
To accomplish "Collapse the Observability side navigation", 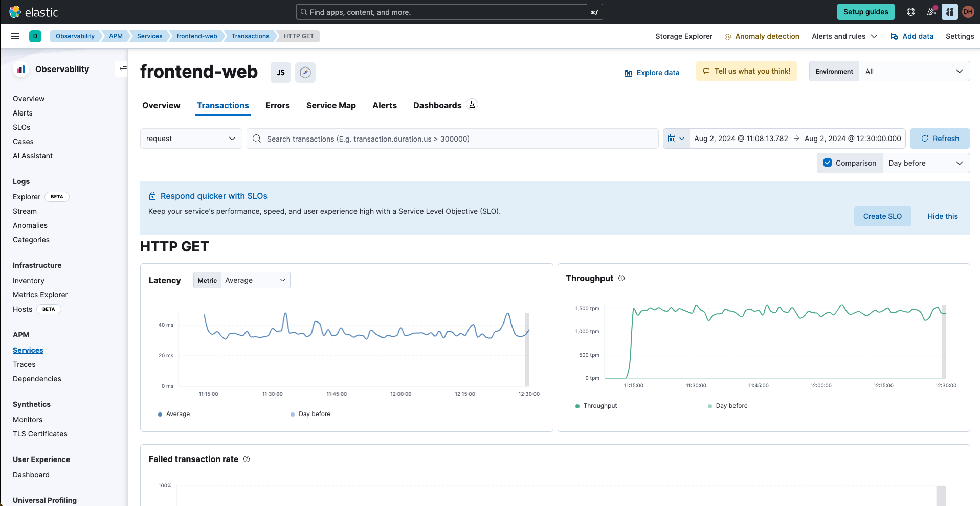I will [123, 69].
